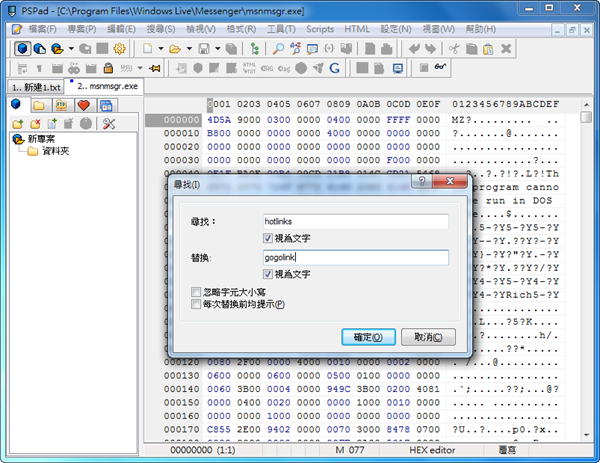
Task: Open the 檔案(F) menu
Action: (x=42, y=29)
